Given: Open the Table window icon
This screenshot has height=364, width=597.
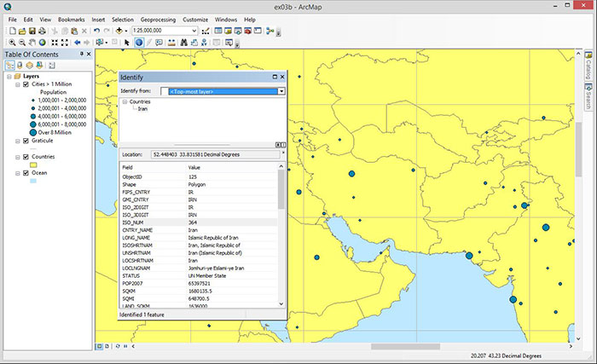Looking at the screenshot, I should (x=218, y=31).
